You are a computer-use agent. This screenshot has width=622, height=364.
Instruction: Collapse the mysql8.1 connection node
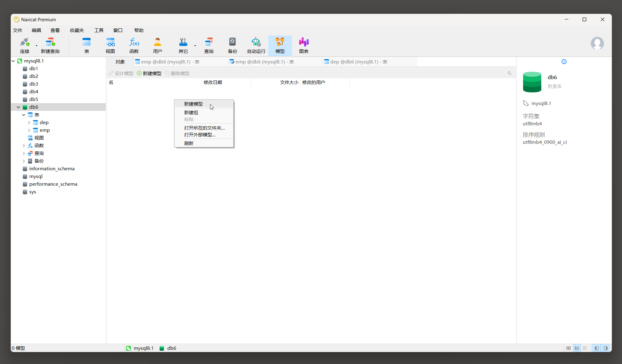coord(13,61)
